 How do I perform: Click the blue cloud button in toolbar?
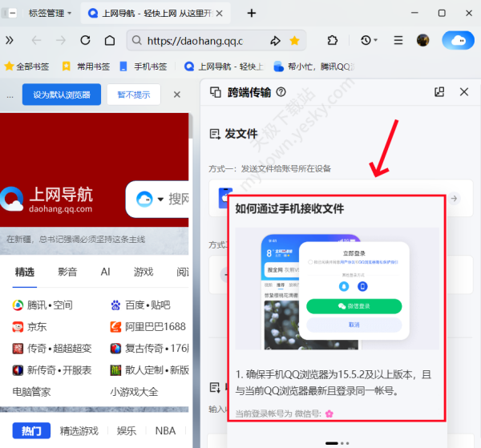click(x=458, y=41)
